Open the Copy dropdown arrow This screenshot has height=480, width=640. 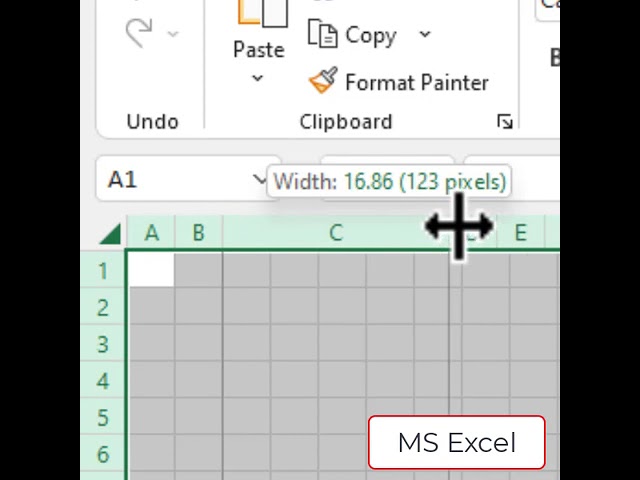click(x=425, y=34)
